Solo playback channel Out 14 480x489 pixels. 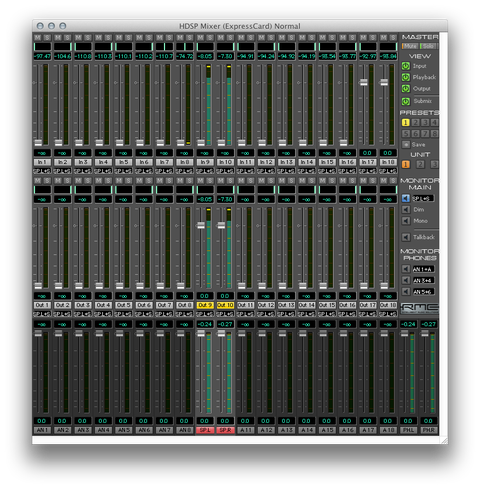point(312,180)
